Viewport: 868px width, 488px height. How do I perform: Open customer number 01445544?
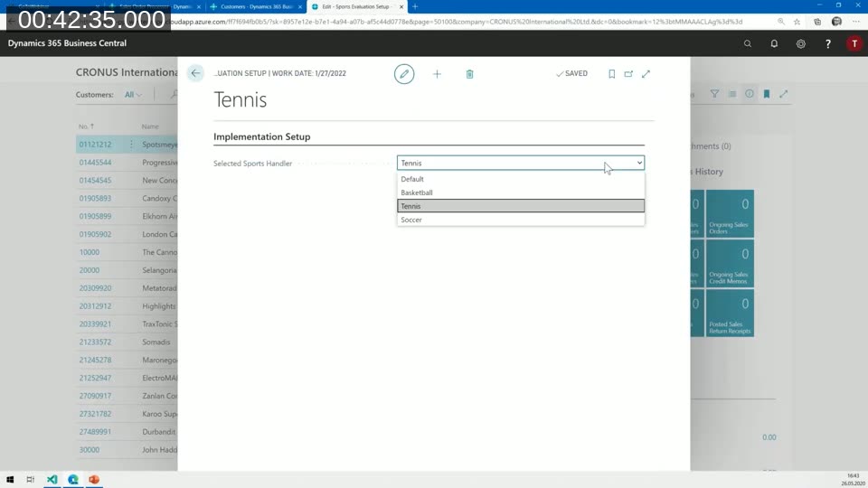[x=95, y=162]
